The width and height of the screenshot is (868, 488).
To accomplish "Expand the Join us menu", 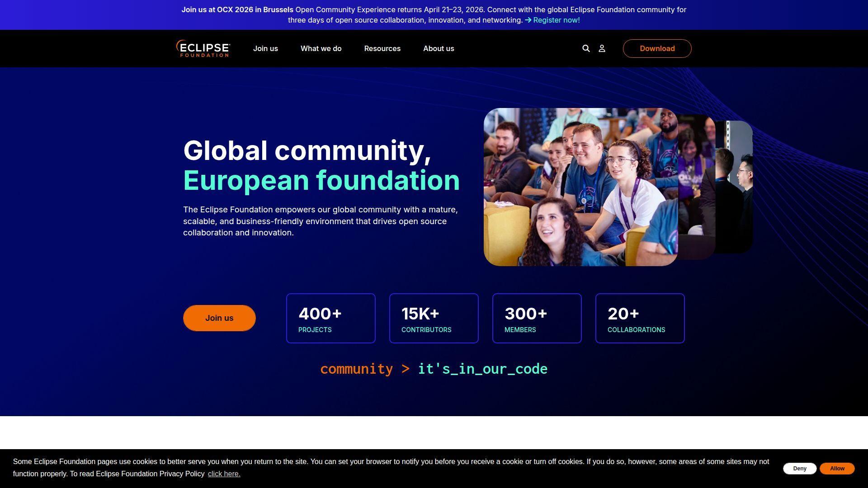I will 265,48.
